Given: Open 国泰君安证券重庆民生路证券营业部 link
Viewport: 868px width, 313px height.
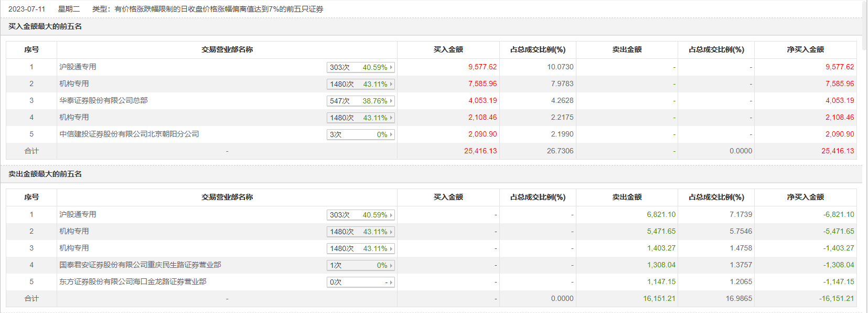Looking at the screenshot, I should point(140,265).
